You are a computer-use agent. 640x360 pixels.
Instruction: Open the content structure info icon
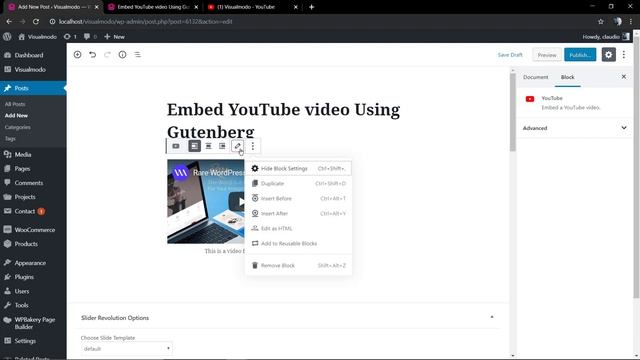pos(122,55)
